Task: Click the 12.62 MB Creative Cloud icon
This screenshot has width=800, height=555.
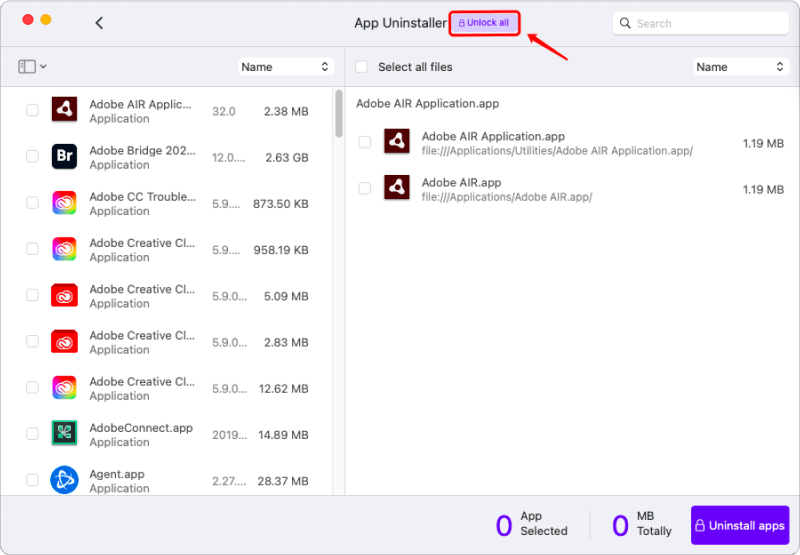Action: pyautogui.click(x=64, y=388)
